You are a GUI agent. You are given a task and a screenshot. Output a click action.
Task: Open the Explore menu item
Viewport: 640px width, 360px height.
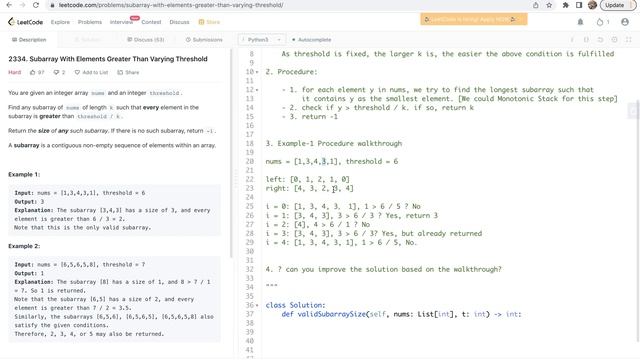(60, 22)
